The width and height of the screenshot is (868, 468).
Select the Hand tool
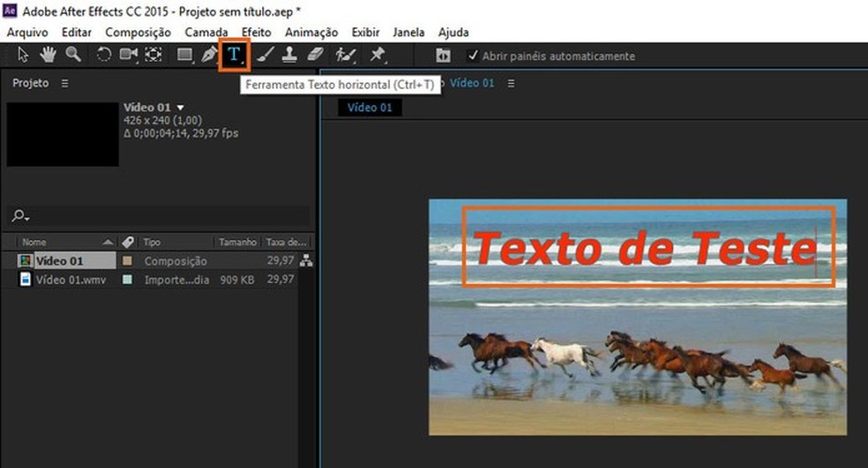[x=48, y=55]
